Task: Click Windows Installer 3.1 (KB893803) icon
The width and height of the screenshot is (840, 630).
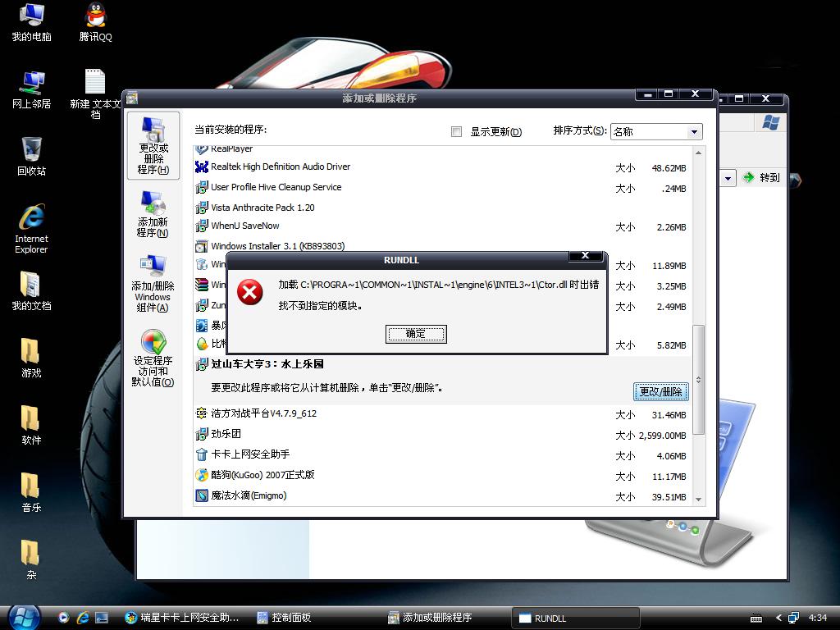Action: point(202,246)
